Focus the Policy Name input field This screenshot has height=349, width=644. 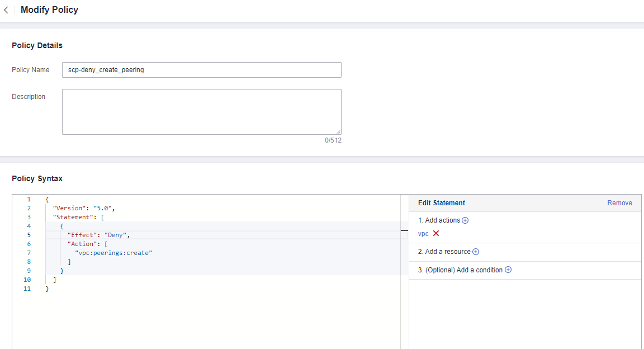pyautogui.click(x=202, y=70)
